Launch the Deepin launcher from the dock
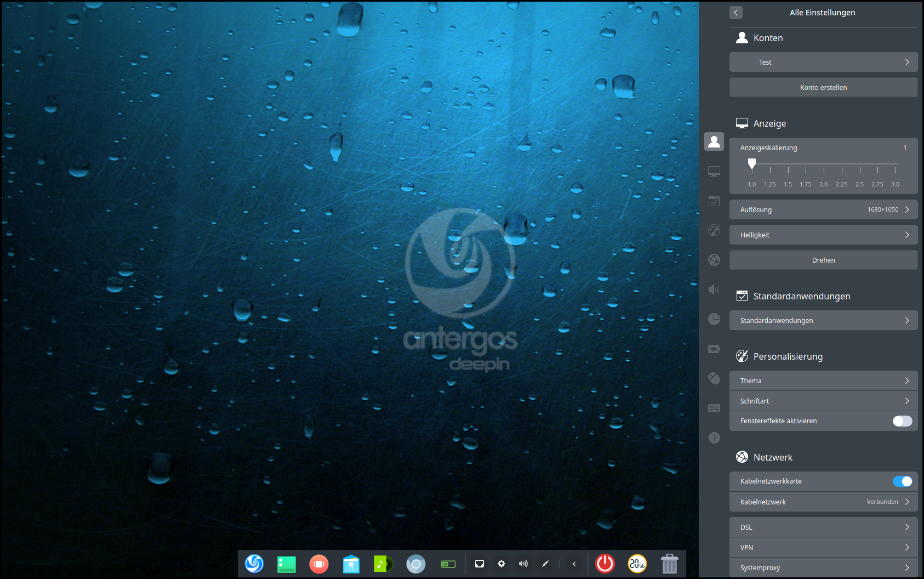This screenshot has width=924, height=579. pos(254,563)
